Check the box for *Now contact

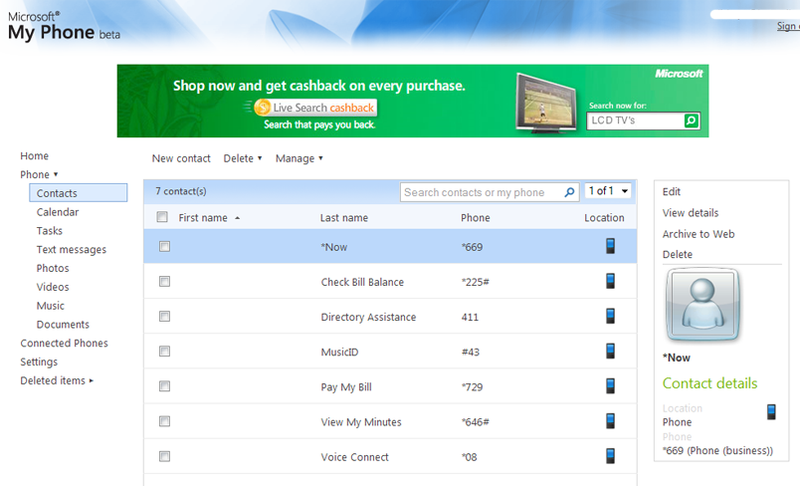[164, 247]
